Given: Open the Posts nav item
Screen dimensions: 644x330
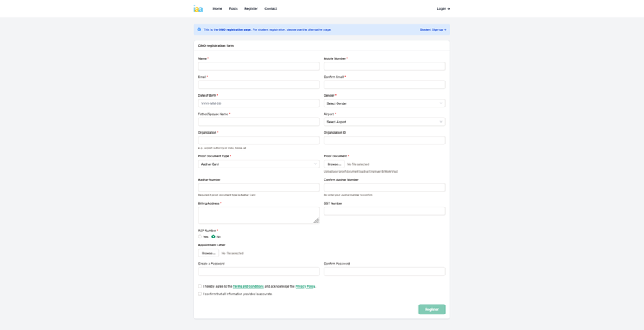Looking at the screenshot, I should (233, 8).
